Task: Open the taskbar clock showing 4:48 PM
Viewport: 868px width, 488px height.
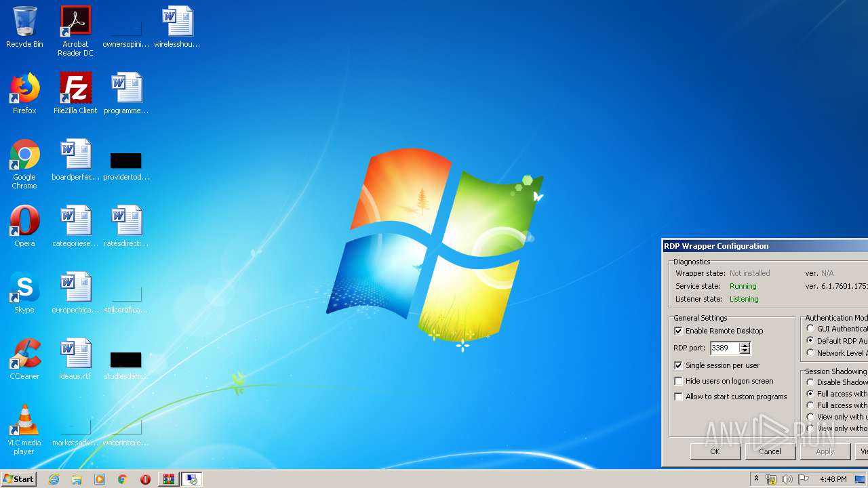Action: (833, 479)
